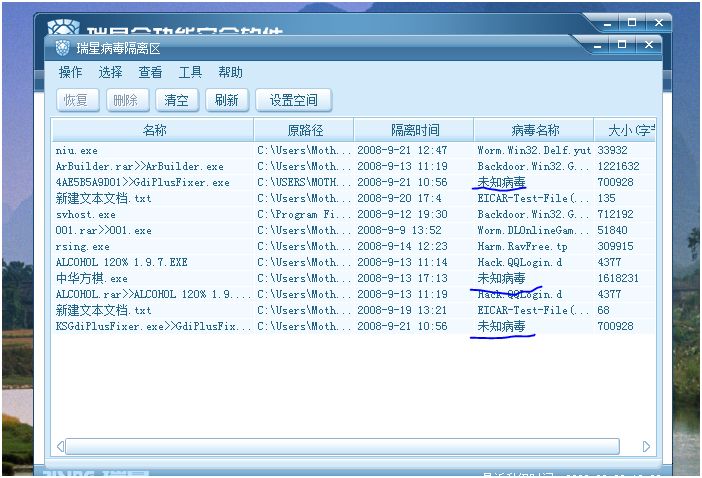Click virus name Harm.RavFree.tp
702x478 pixels.
point(522,246)
